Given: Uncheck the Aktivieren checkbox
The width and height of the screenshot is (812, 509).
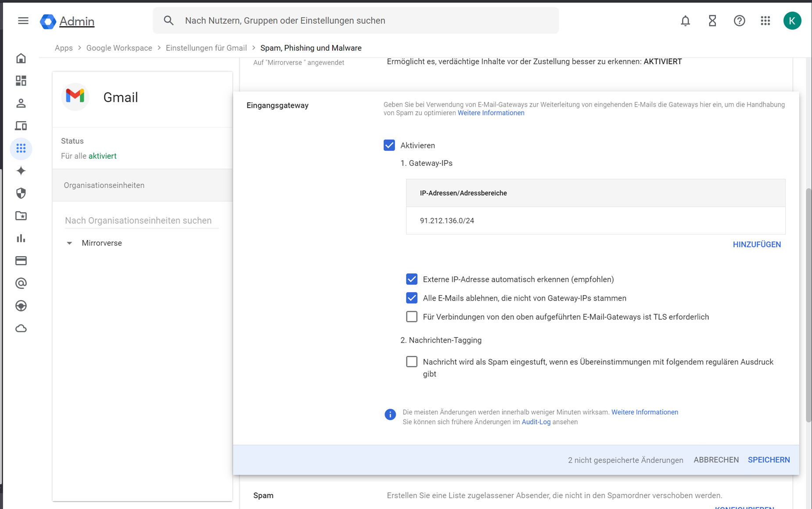Looking at the screenshot, I should click(x=389, y=145).
